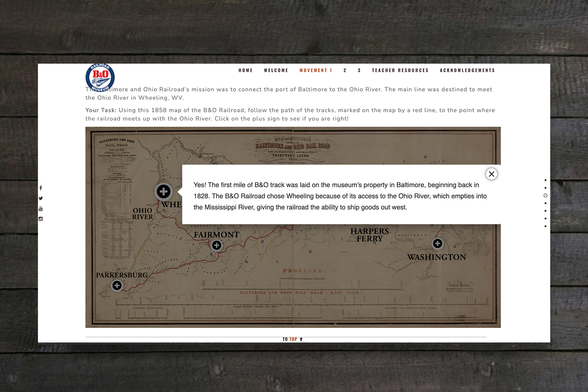Go to the HOME menu item
This screenshot has width=588, height=392.
pyautogui.click(x=246, y=70)
